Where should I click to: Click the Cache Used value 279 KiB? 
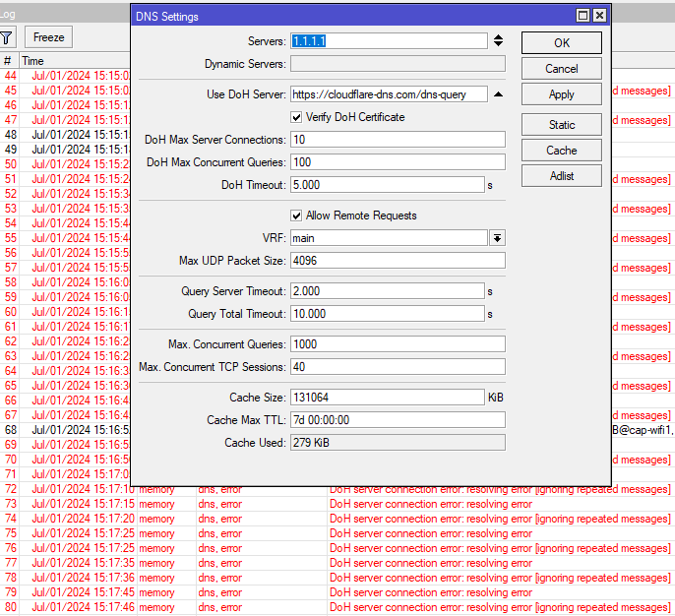[x=398, y=443]
